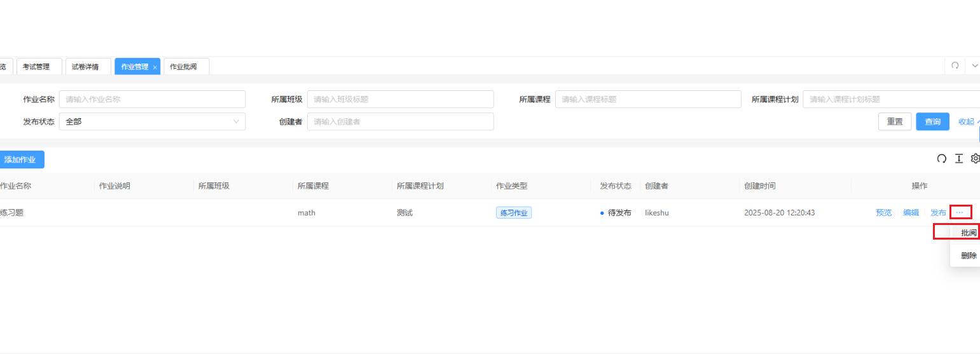Click the 编辑 link in the row
Screen dimensions: 980x354
pos(911,213)
